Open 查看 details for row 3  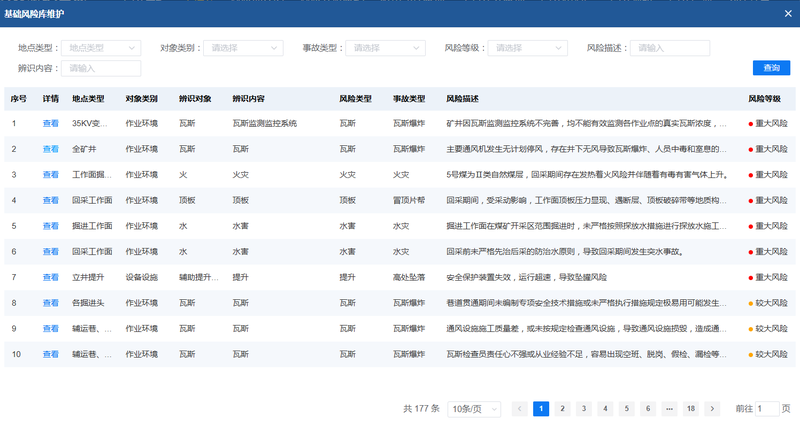51,174
